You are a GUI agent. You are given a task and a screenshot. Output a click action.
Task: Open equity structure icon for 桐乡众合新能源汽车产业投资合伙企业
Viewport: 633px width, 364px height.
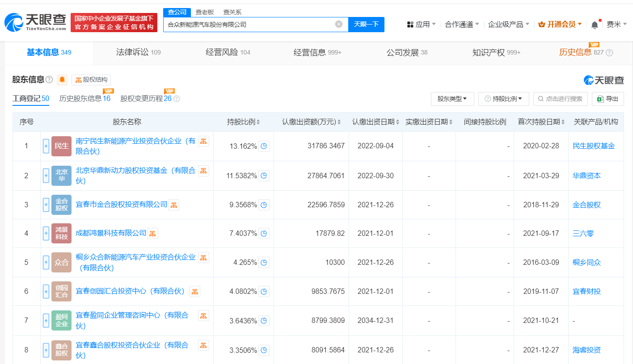click(203, 258)
